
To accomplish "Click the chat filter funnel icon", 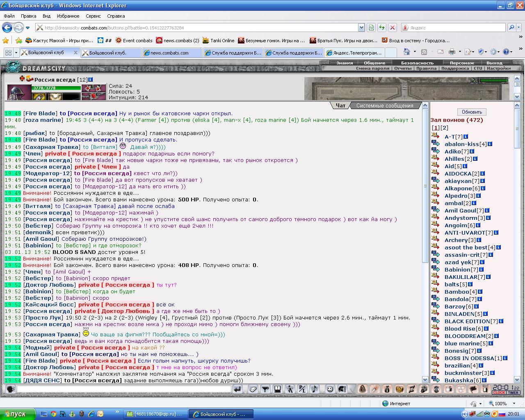I will coord(265,389).
